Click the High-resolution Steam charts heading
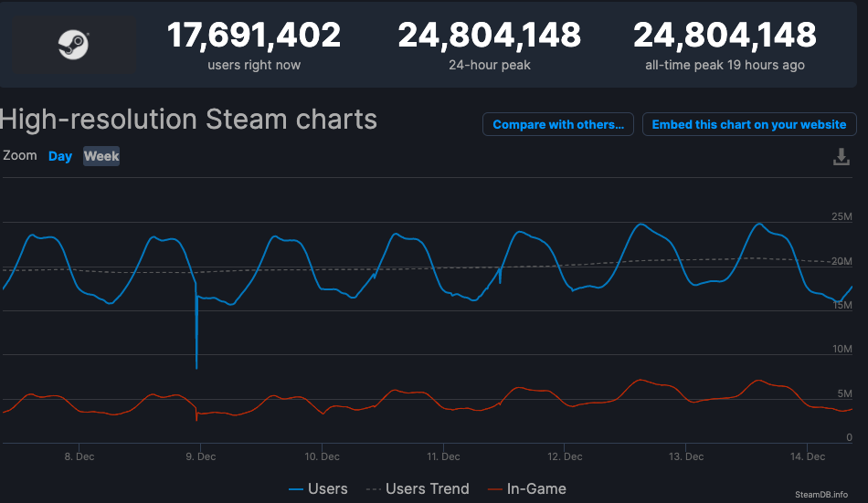The height and width of the screenshot is (503, 868). pos(189,120)
